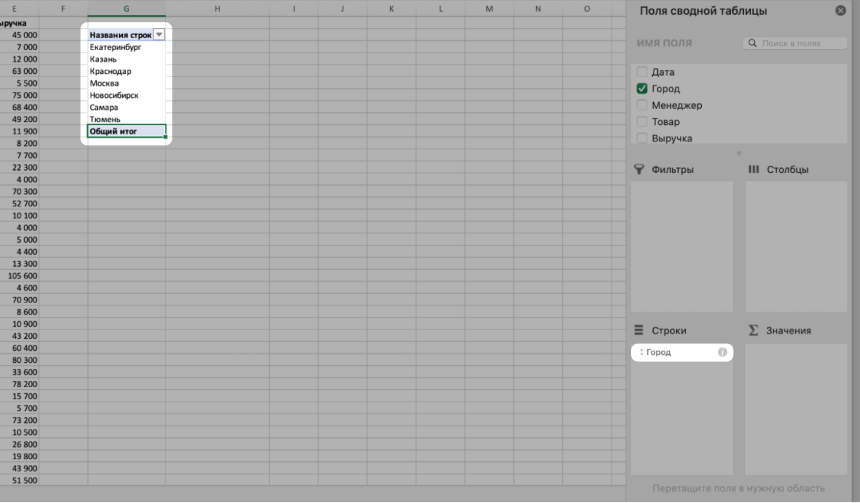Select column K header
This screenshot has width=860, height=503.
tap(392, 9)
